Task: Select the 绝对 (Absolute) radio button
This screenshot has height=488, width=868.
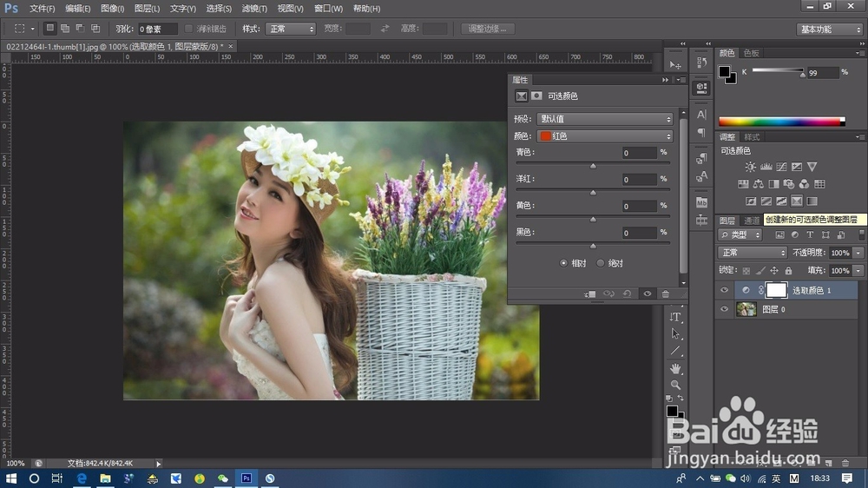Action: (601, 263)
